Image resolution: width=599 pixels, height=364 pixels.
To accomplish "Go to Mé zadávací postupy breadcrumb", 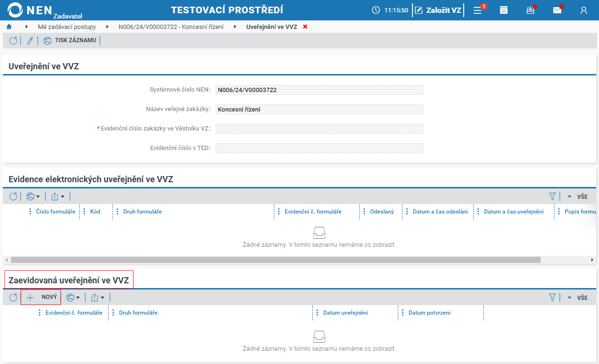I will [x=67, y=27].
